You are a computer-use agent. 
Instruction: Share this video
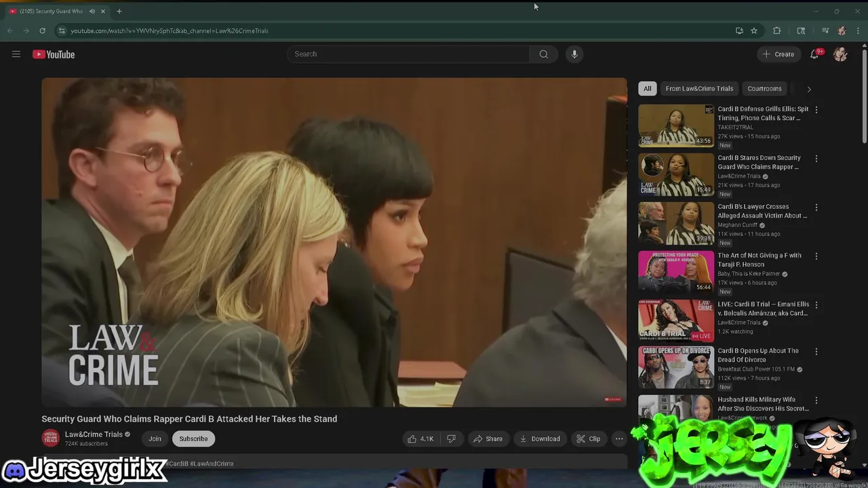click(488, 439)
